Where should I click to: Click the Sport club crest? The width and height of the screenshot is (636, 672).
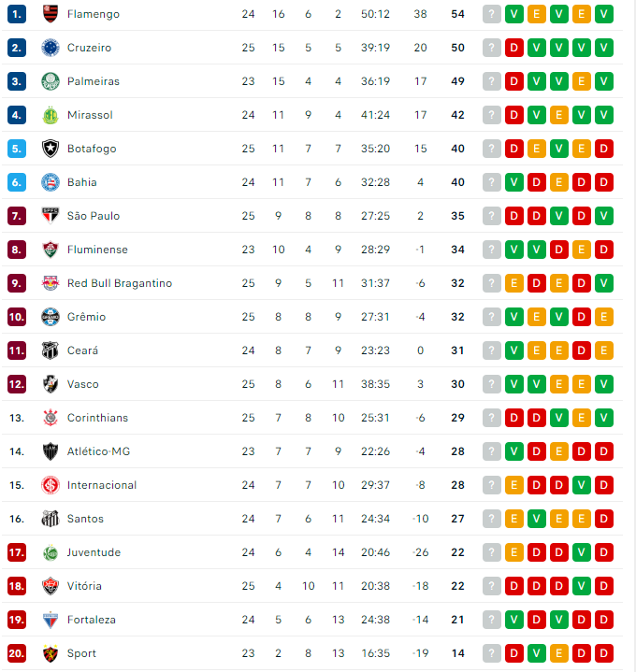tap(51, 653)
